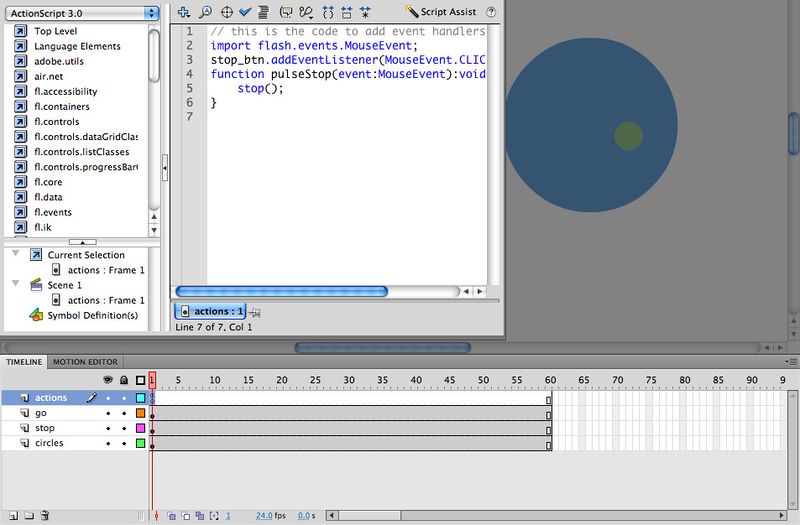Image resolution: width=800 pixels, height=525 pixels.
Task: Toggle visibility dot for the stop layer
Action: point(108,428)
